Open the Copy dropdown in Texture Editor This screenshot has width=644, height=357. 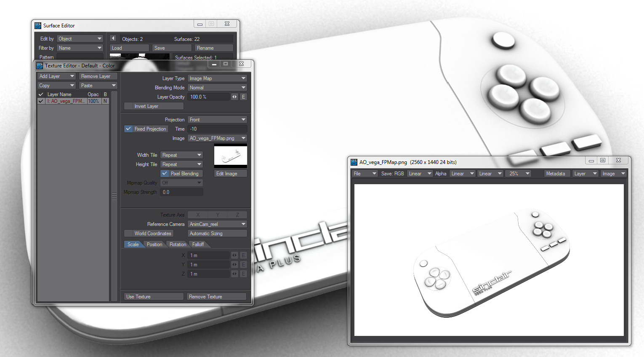tap(56, 86)
